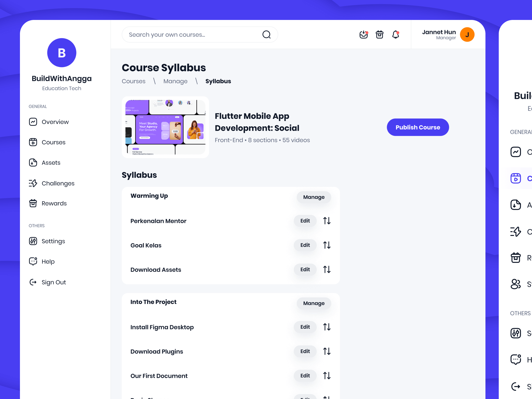Edit the Install Figma Desktop lesson
Viewport: 532px width, 399px height.
click(x=305, y=327)
